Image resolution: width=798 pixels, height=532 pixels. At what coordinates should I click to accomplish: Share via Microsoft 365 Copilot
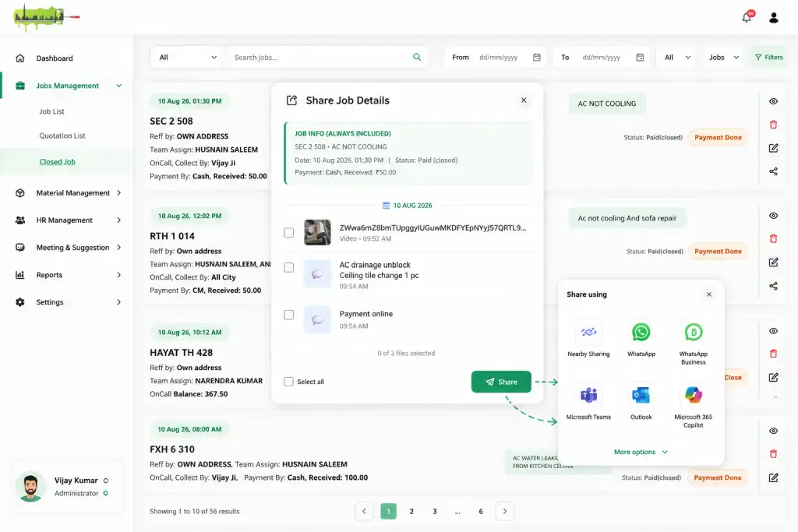(x=693, y=407)
